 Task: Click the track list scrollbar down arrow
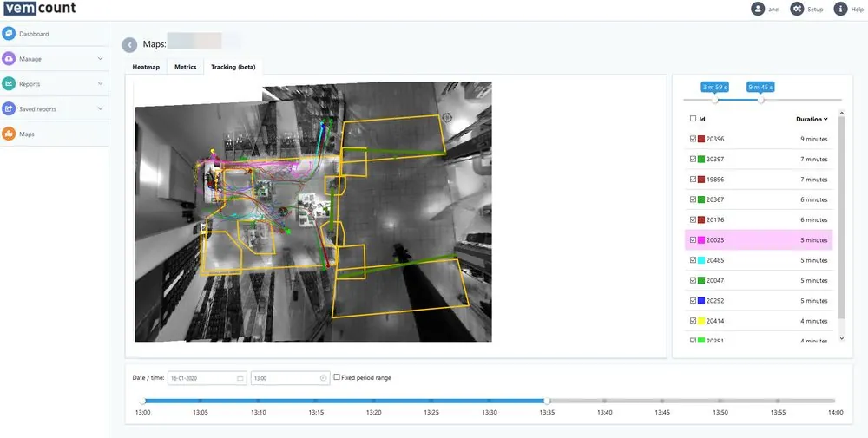842,338
